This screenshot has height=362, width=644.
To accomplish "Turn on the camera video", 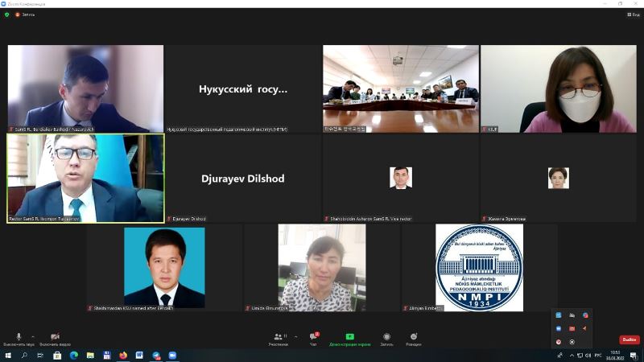I will click(x=55, y=337).
